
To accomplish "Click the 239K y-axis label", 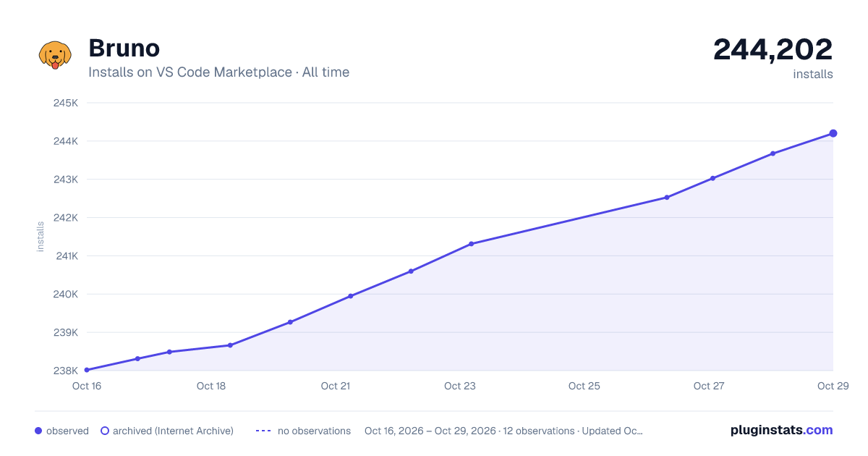I will tap(66, 333).
